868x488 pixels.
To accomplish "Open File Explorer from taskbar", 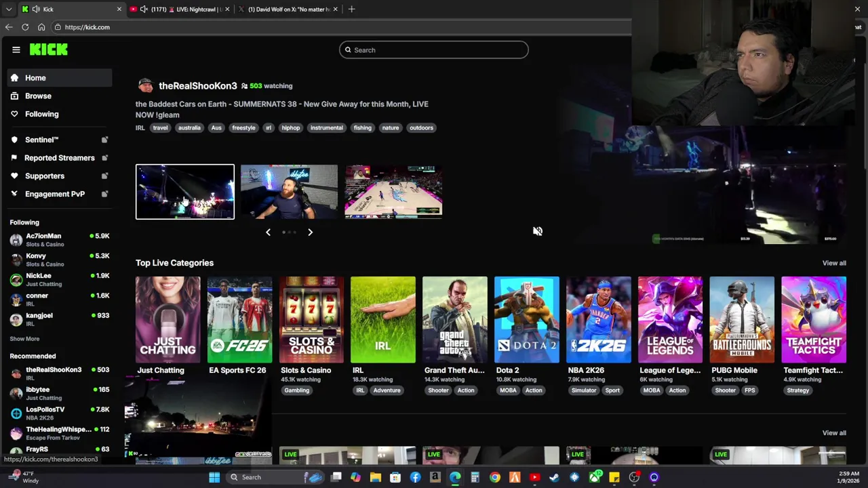I will point(375,477).
